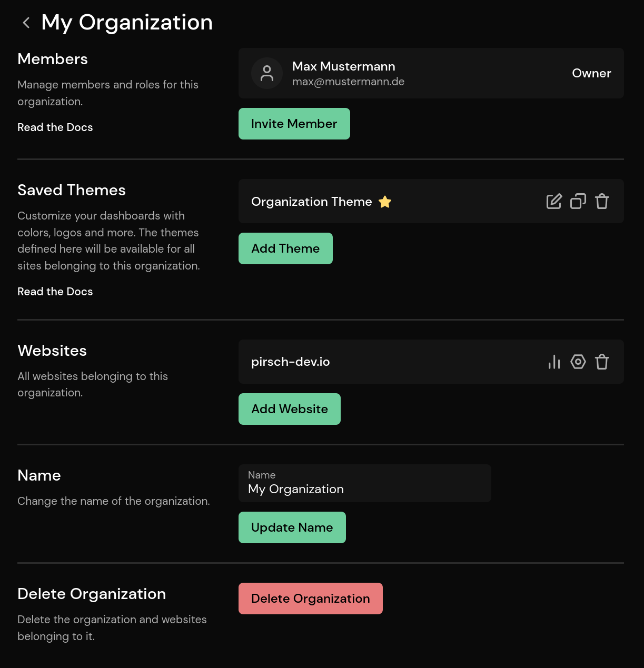Click the Delete Organization button
Viewport: 644px width, 668px height.
[x=310, y=598]
